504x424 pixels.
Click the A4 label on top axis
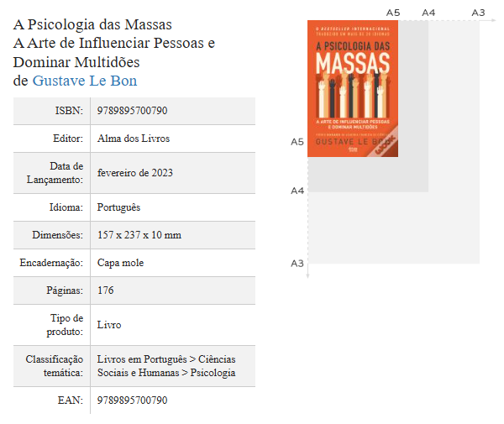(x=428, y=13)
